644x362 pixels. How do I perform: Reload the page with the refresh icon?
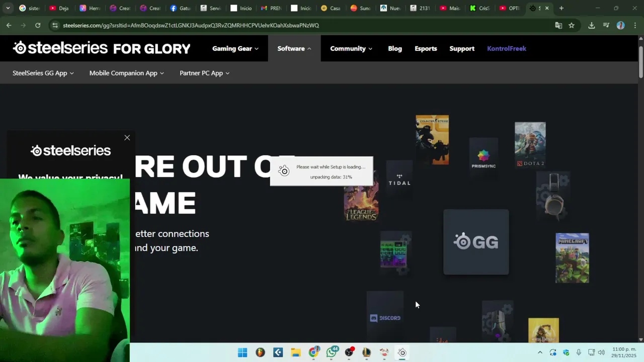pyautogui.click(x=38, y=25)
